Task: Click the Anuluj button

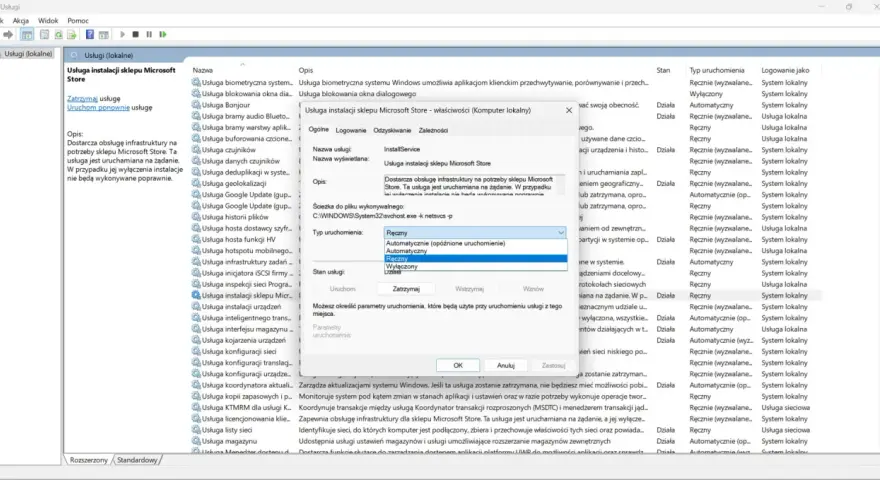Action: [506, 365]
